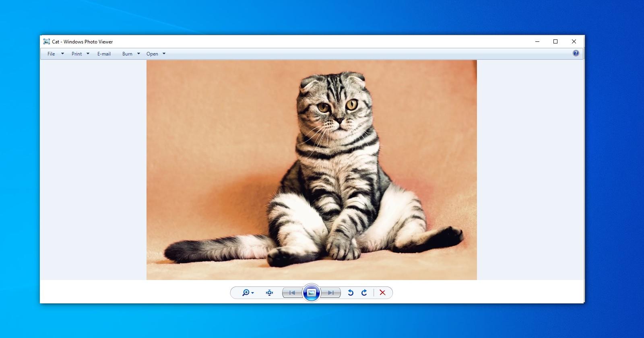Start the slideshow with center button

coord(312,293)
